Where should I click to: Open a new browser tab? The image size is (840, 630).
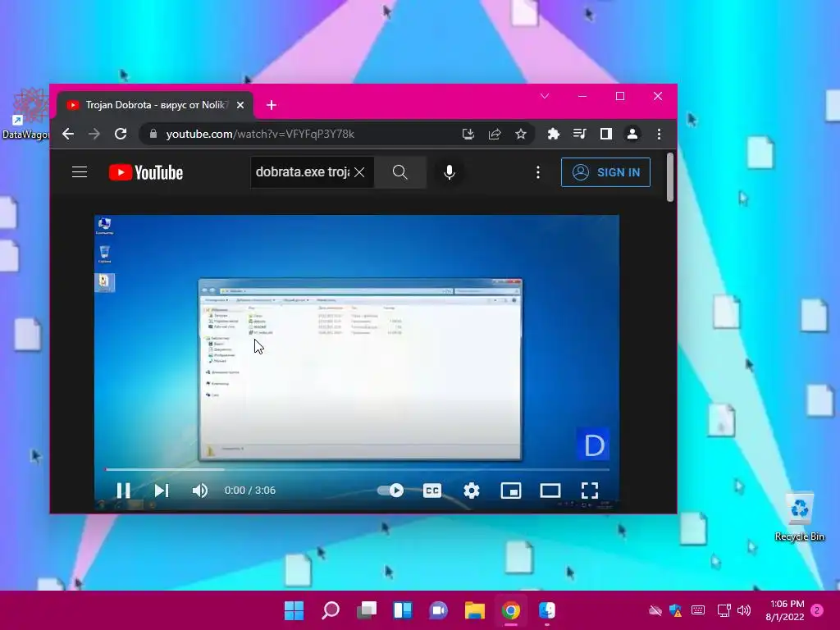pyautogui.click(x=272, y=105)
